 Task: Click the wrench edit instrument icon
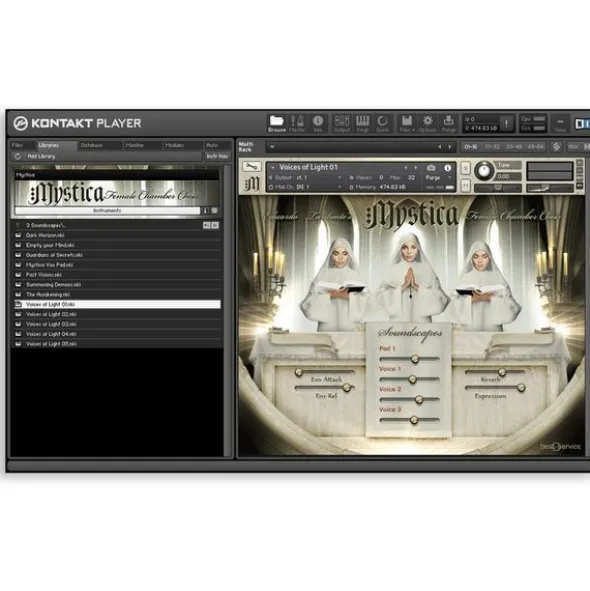(251, 166)
